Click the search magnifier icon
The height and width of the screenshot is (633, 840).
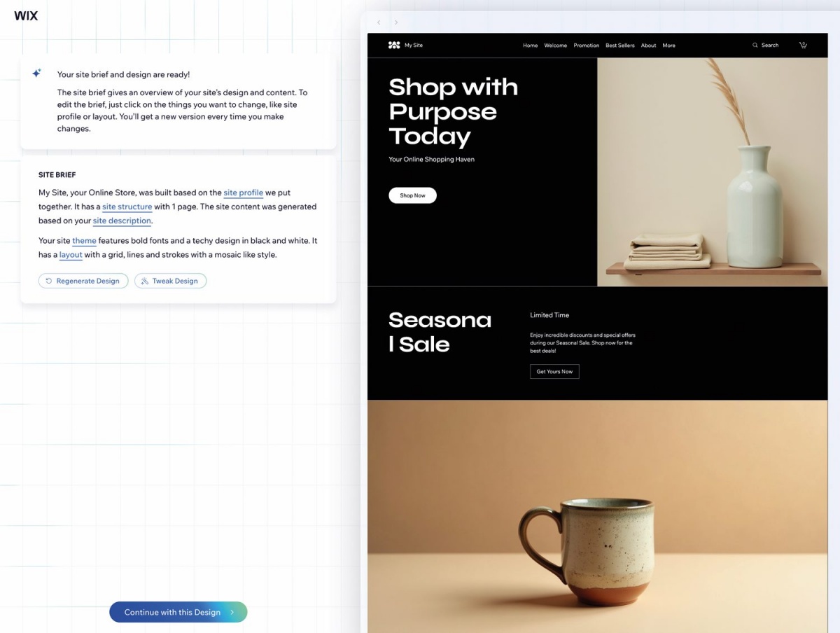pyautogui.click(x=755, y=45)
